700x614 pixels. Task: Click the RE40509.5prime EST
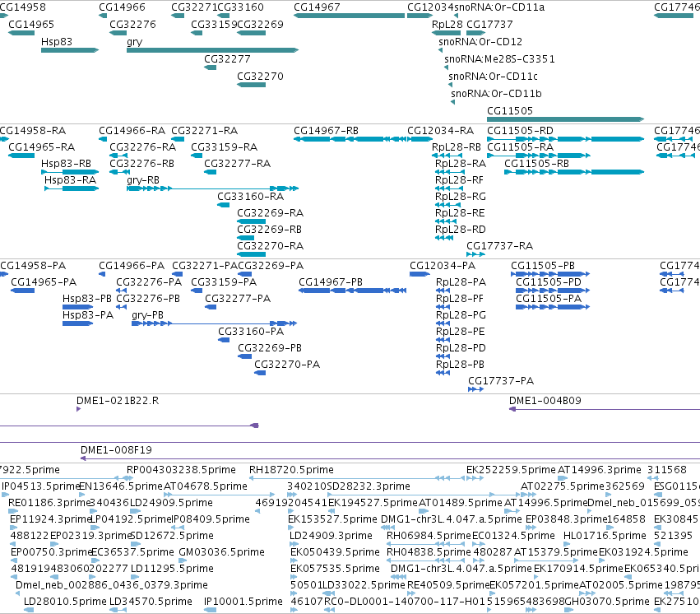pos(410,593)
